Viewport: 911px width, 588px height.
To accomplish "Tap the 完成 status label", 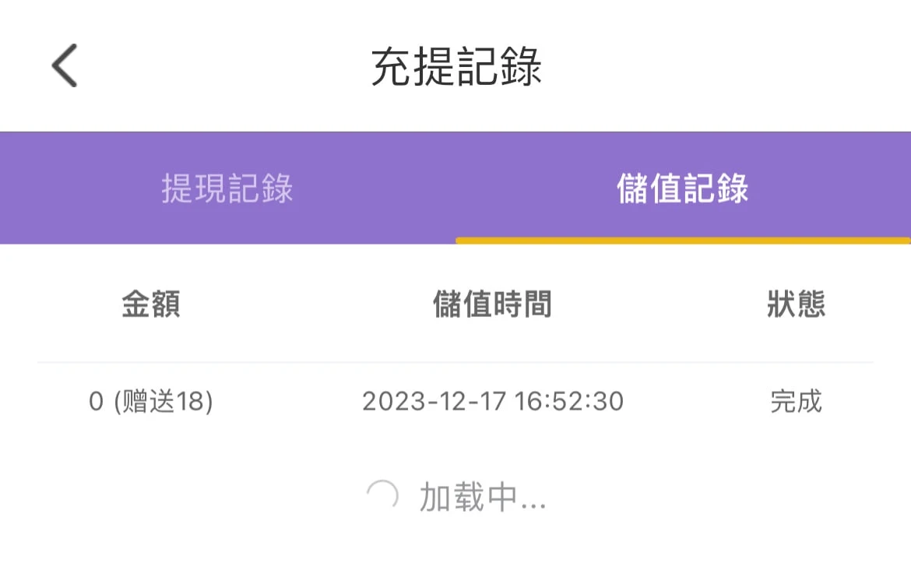I will tap(796, 402).
